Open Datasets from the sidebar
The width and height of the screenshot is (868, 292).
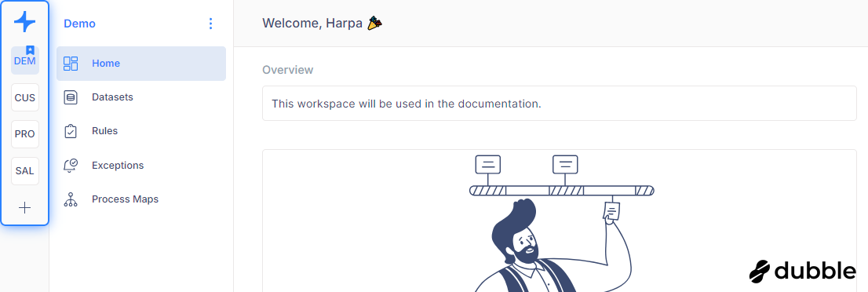click(141, 97)
